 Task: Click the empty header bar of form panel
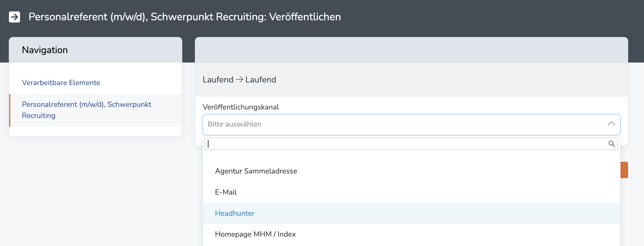coord(411,50)
